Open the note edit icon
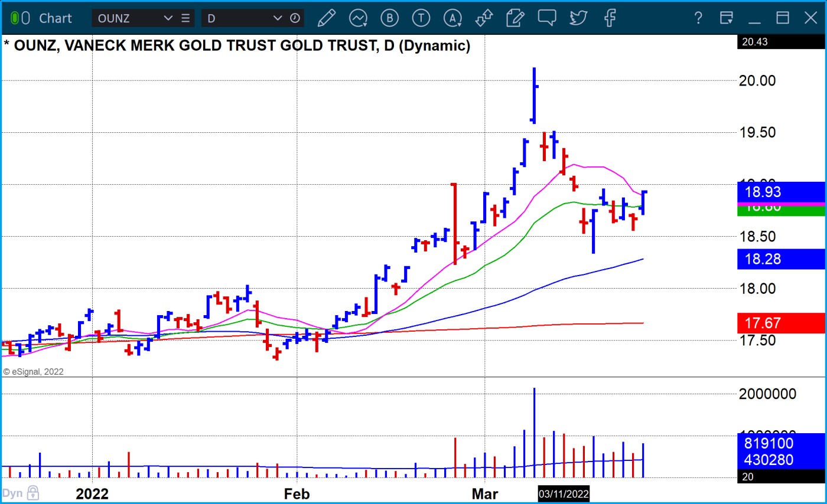 click(516, 18)
